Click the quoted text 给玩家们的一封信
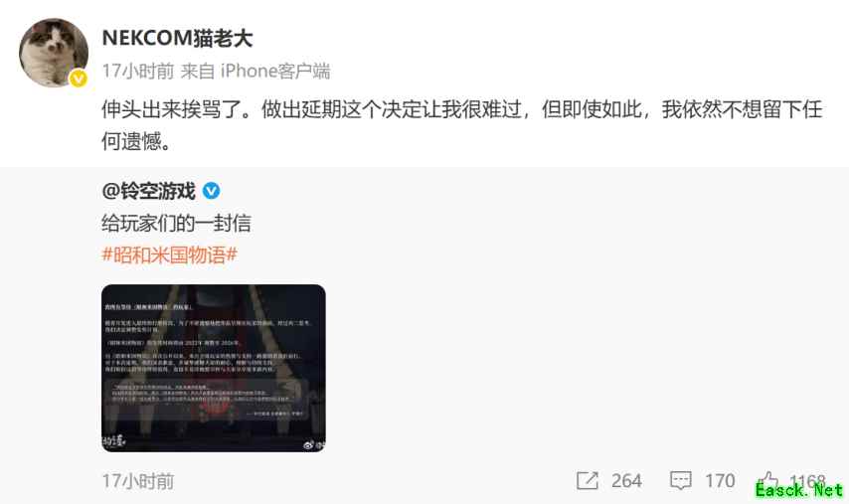849x504 pixels. pyautogui.click(x=176, y=223)
